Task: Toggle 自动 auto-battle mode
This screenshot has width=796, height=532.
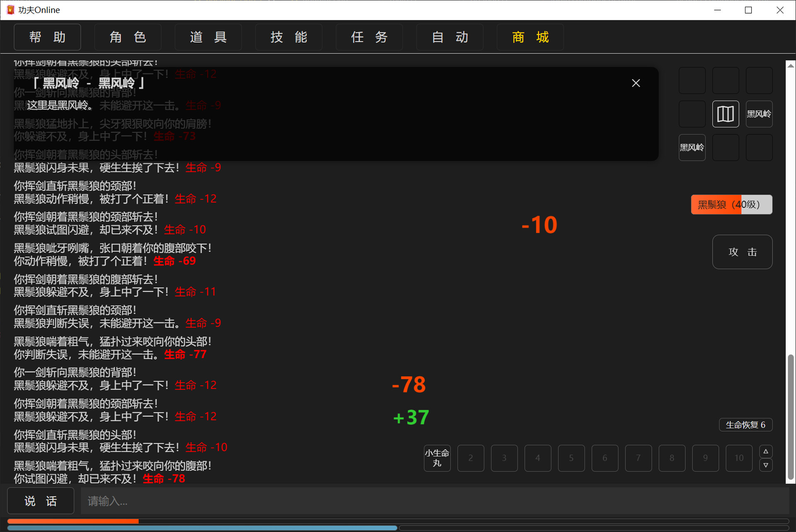Action: coord(449,37)
